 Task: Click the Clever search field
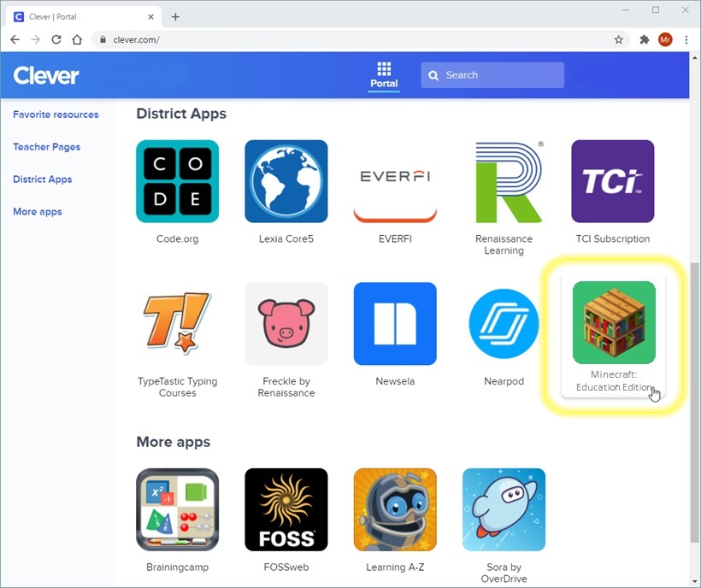coord(492,75)
